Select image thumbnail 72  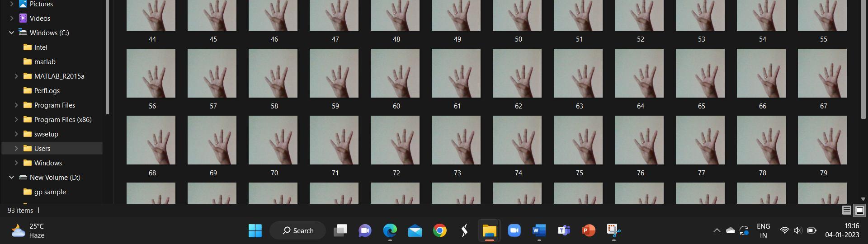coord(395,140)
